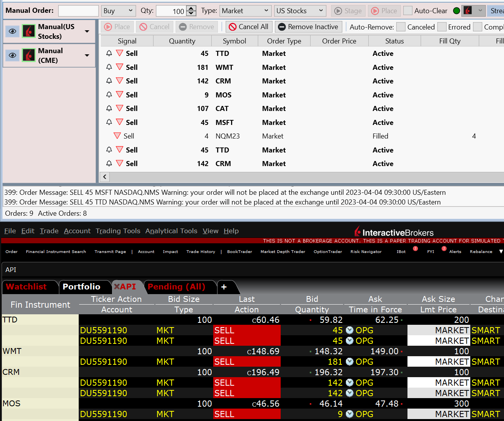This screenshot has width=504, height=421.
Task: Expand the US Stocks account dropdown
Action: click(300, 11)
